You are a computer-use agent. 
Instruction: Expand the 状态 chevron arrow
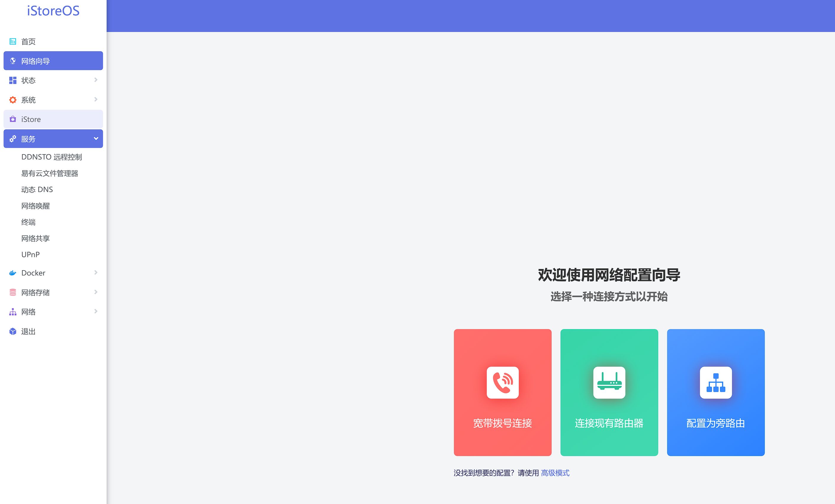[x=96, y=80]
